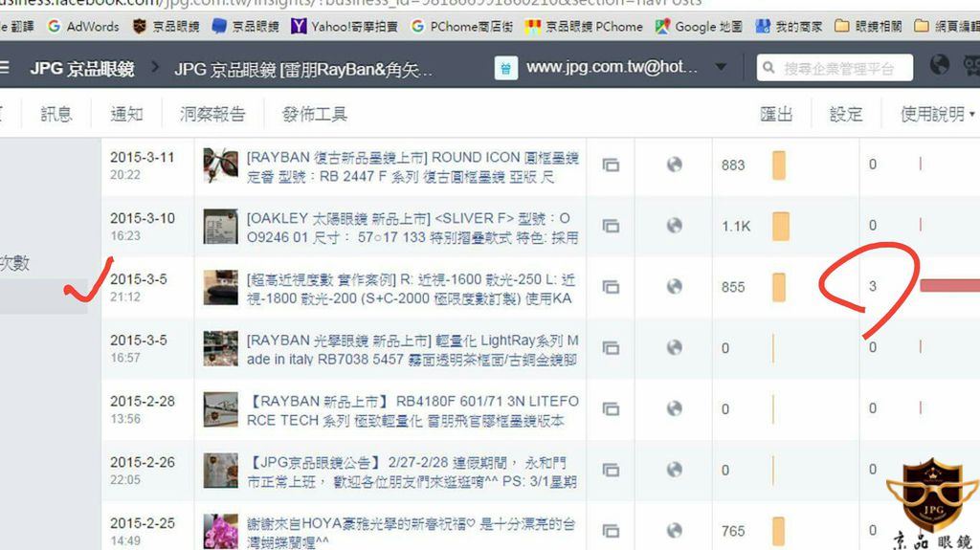Open the Yahoo!奇摩拍賣 bookmark
This screenshot has height=550, width=980.
click(345, 26)
